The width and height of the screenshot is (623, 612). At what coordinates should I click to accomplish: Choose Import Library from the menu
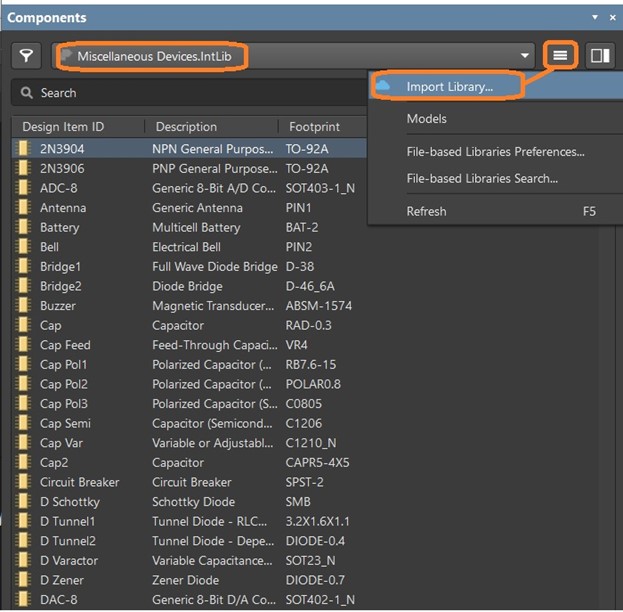pyautogui.click(x=495, y=86)
